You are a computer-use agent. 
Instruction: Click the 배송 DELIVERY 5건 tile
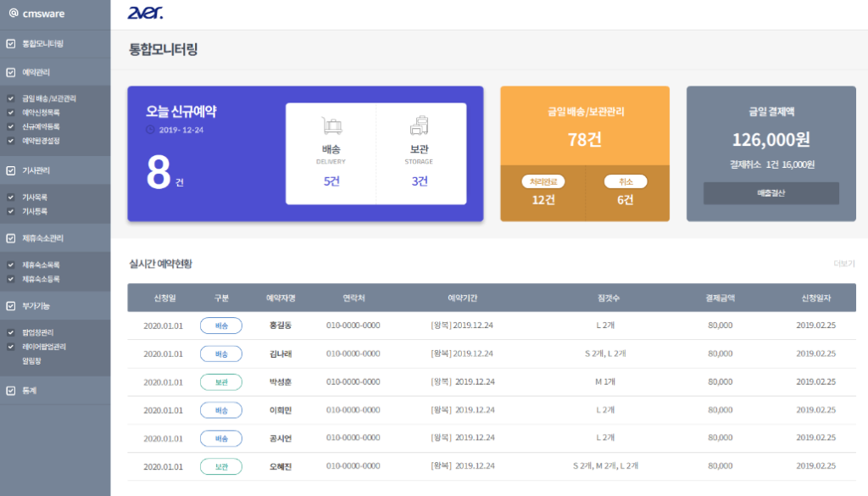tap(331, 154)
